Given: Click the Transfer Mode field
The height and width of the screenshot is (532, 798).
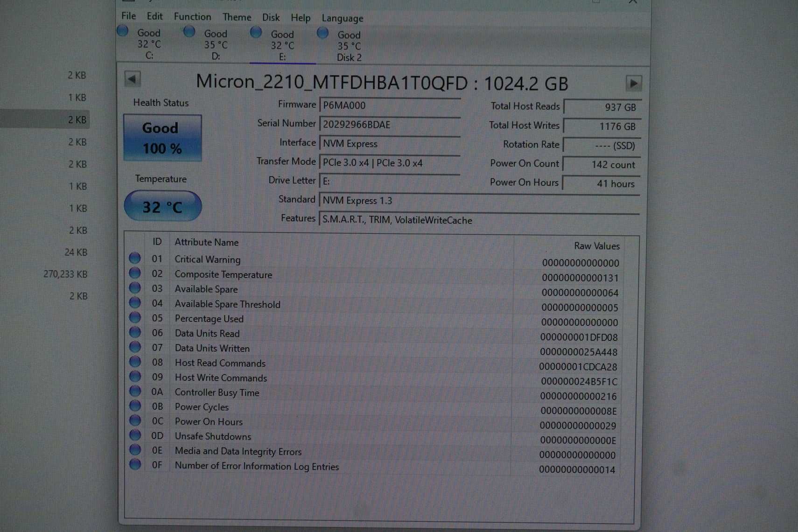Looking at the screenshot, I should [x=390, y=163].
